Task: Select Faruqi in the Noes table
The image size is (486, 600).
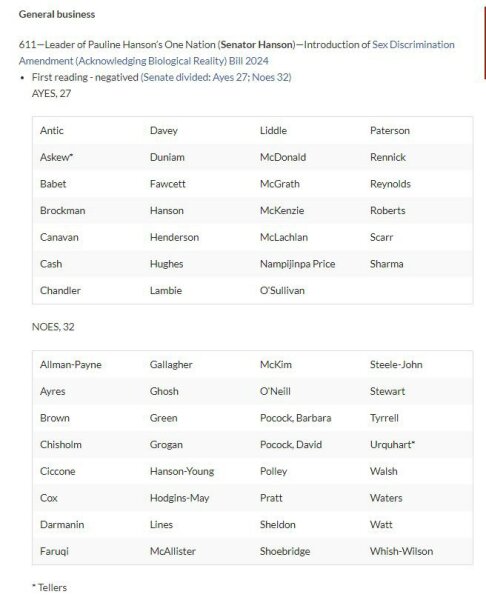Action: click(54, 551)
